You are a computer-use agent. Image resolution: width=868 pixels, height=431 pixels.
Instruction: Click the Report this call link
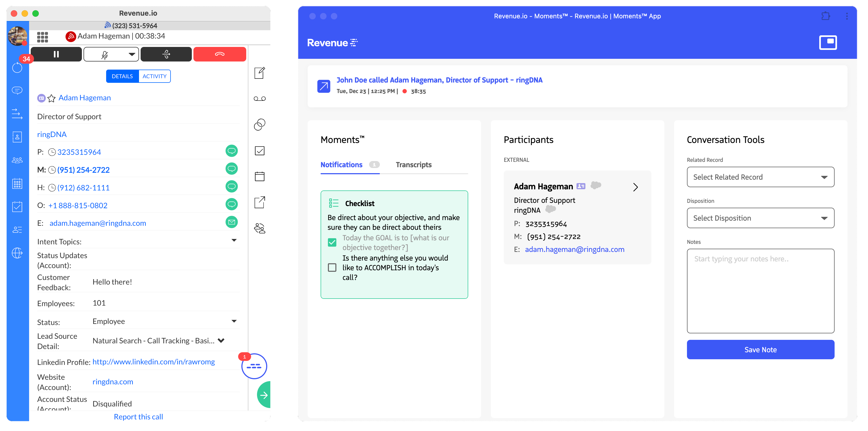pyautogui.click(x=138, y=416)
